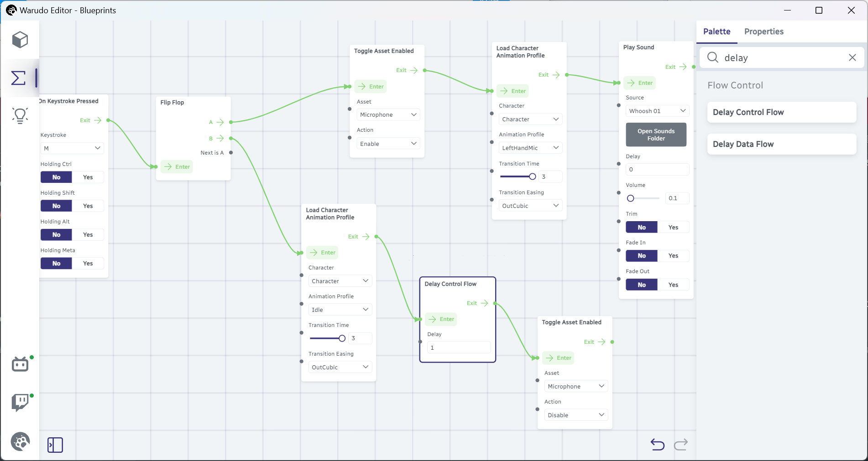This screenshot has width=868, height=461.
Task: Open Transition Easing dropdown on LeftHandMic node
Action: click(x=530, y=206)
